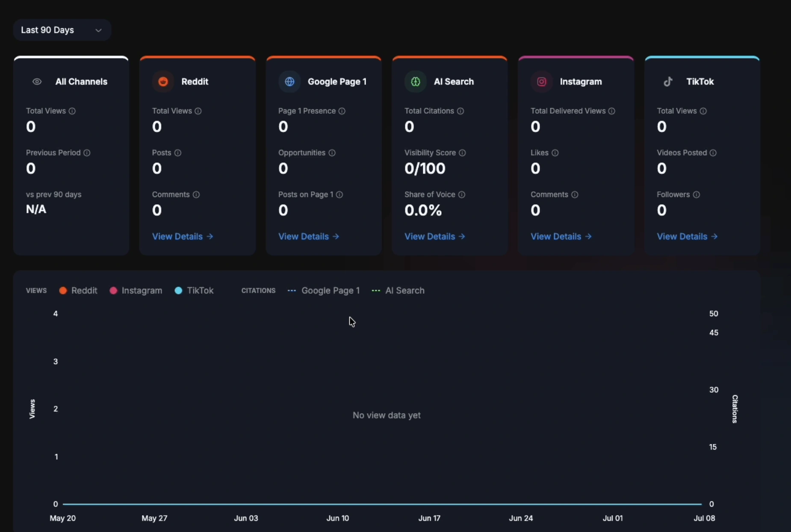Click the 0/100 Visibility Score value

click(425, 168)
